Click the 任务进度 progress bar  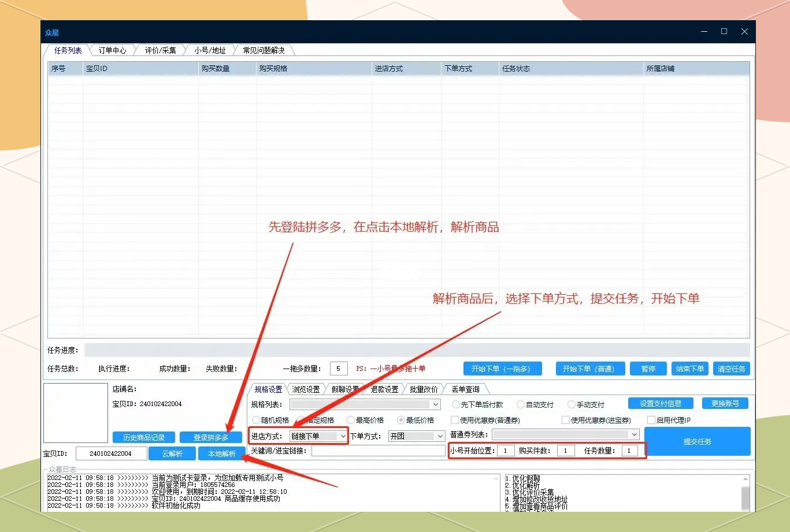pyautogui.click(x=417, y=350)
